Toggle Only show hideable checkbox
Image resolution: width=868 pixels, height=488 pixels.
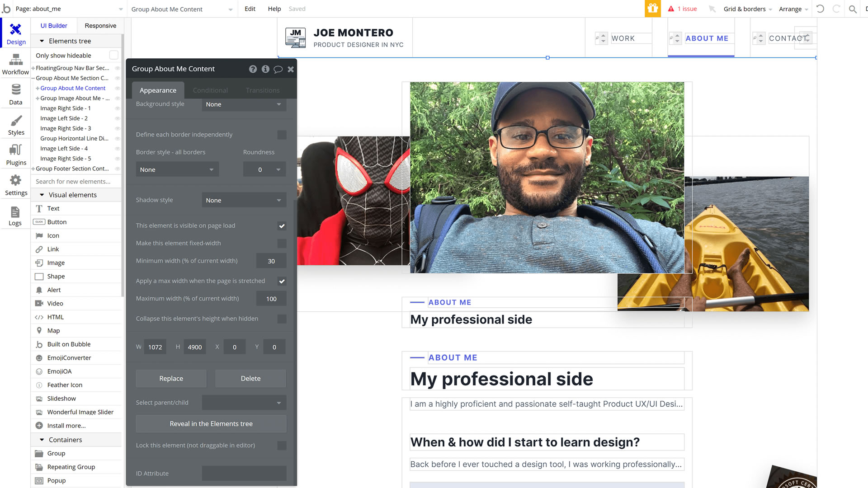tap(114, 55)
